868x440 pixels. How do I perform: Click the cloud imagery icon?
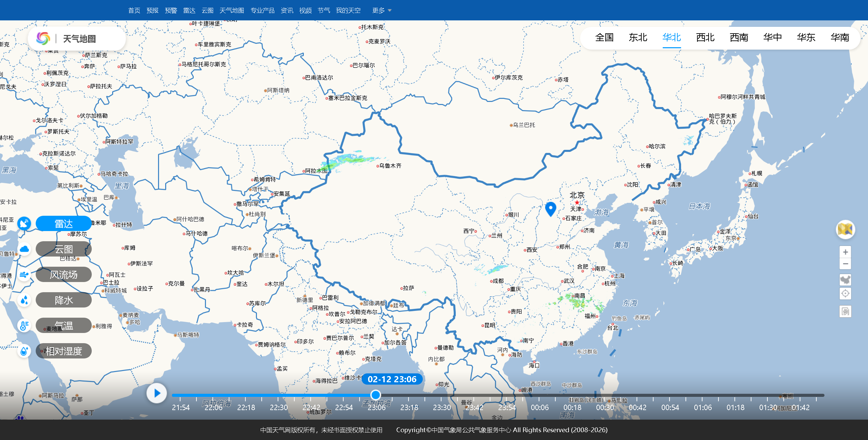[24, 249]
